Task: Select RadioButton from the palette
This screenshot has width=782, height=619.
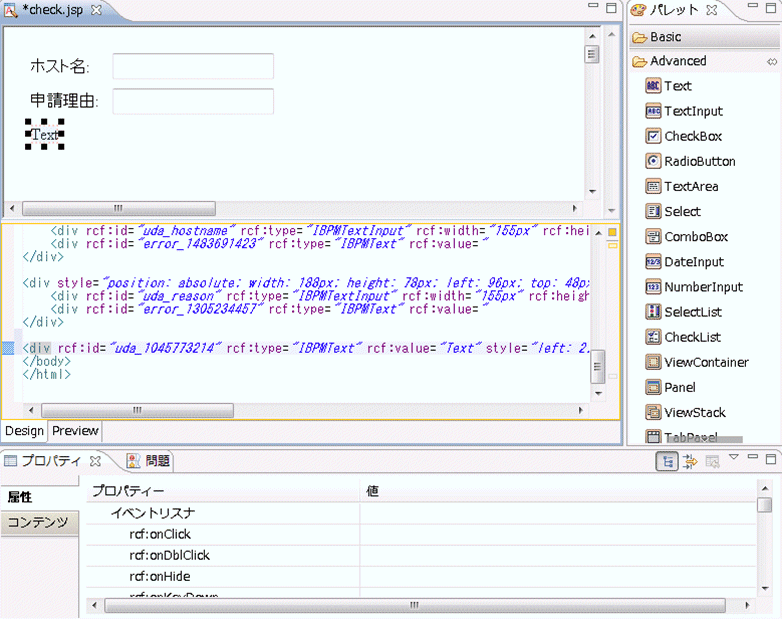Action: [x=699, y=161]
